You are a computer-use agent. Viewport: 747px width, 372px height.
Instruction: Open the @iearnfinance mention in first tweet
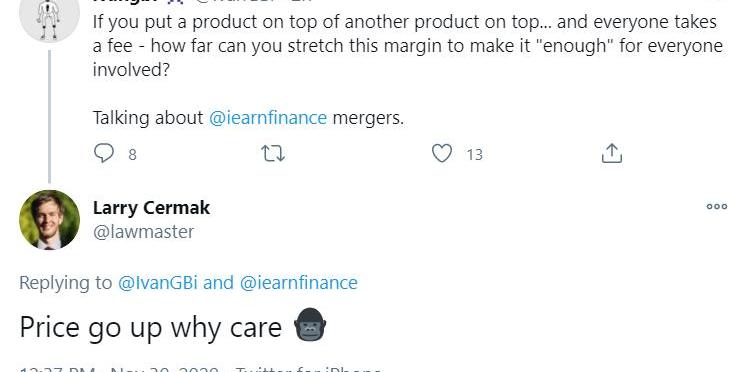tap(268, 118)
